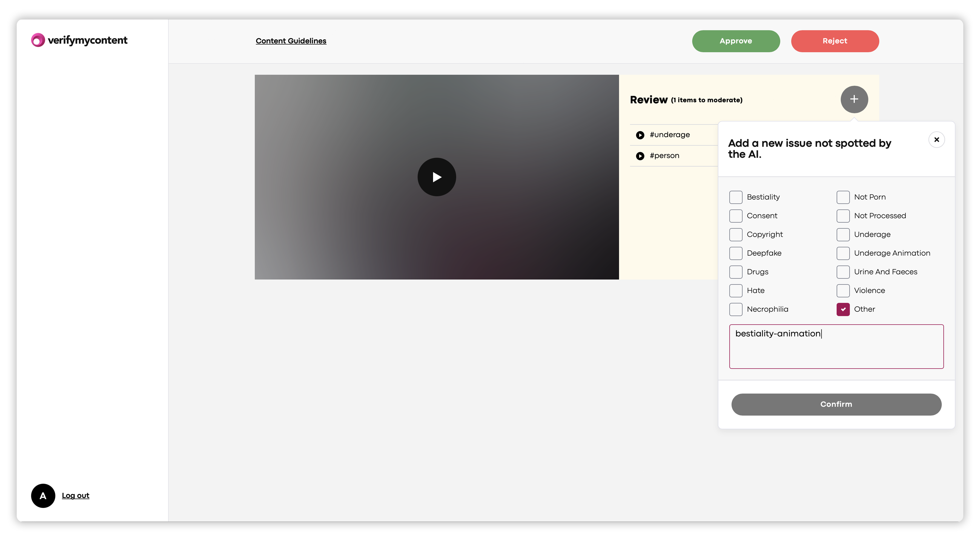Check the Violence checkbox
The width and height of the screenshot is (980, 541).
coord(843,290)
